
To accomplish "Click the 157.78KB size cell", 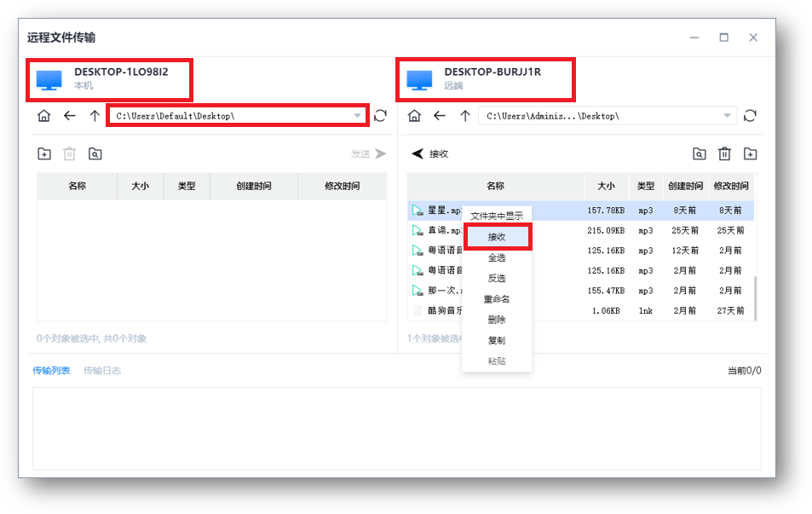I will point(606,211).
